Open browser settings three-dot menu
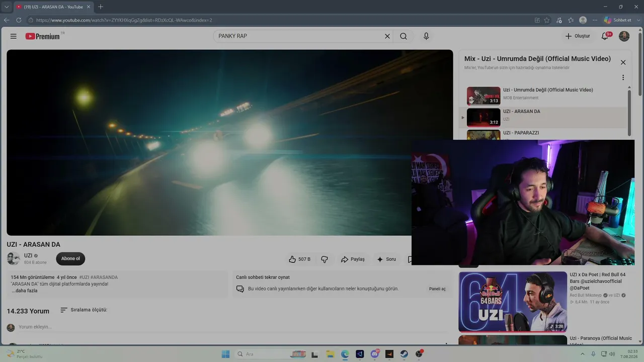Image resolution: width=644 pixels, height=362 pixels. (595, 20)
